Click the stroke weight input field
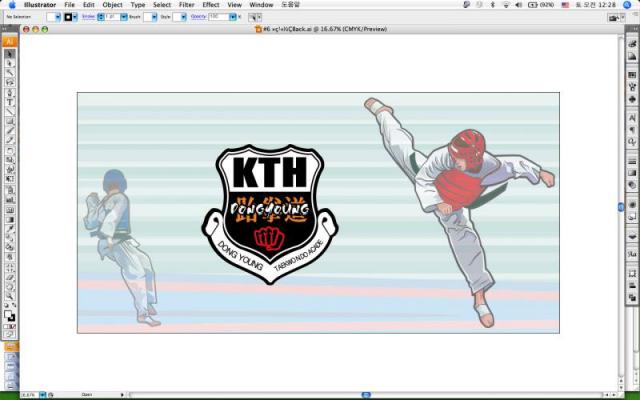This screenshot has height=400, width=640. tap(113, 17)
